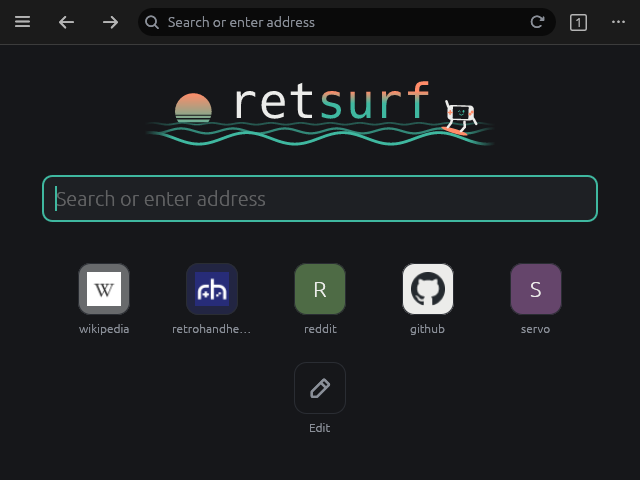Go back with the left arrow
Screen dimensions: 640x480
pyautogui.click(x=66, y=22)
